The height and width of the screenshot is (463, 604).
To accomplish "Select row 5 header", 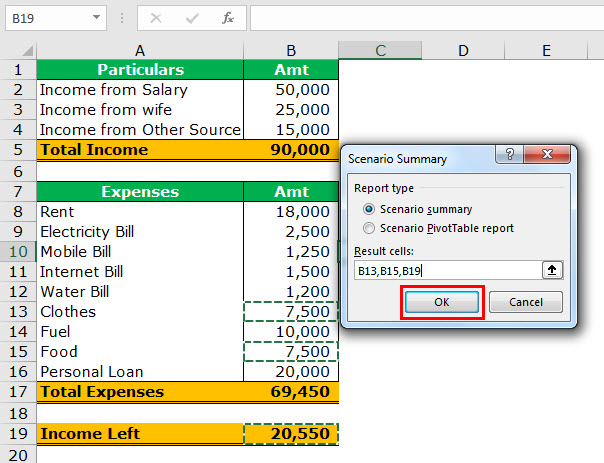I will click(18, 150).
